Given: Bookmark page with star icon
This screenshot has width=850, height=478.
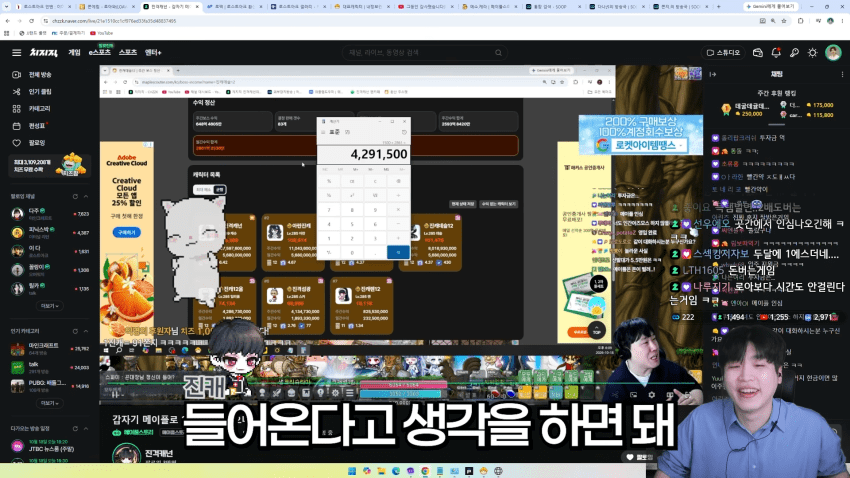Looking at the screenshot, I should pyautogui.click(x=784, y=21).
